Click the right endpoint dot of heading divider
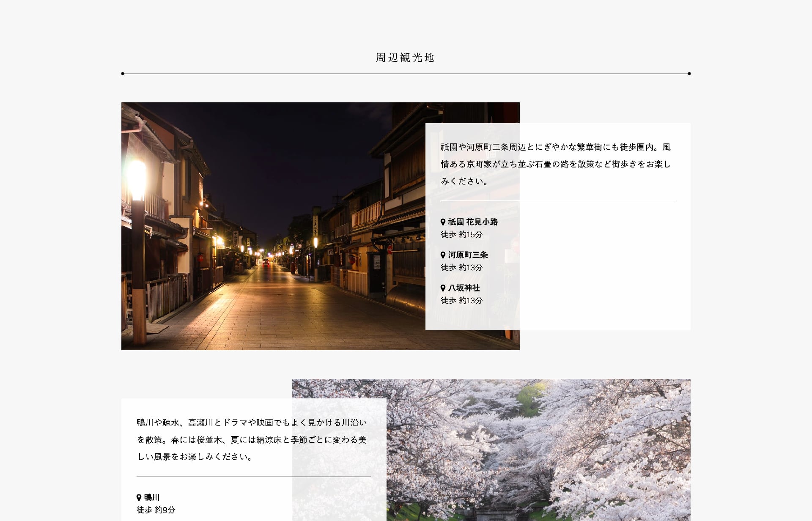This screenshot has width=812, height=521. (689, 74)
